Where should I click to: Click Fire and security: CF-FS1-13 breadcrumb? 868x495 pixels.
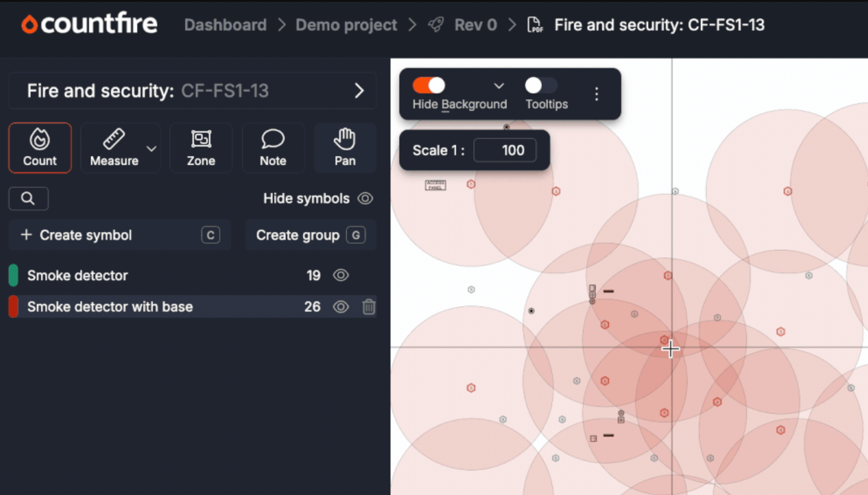click(660, 25)
